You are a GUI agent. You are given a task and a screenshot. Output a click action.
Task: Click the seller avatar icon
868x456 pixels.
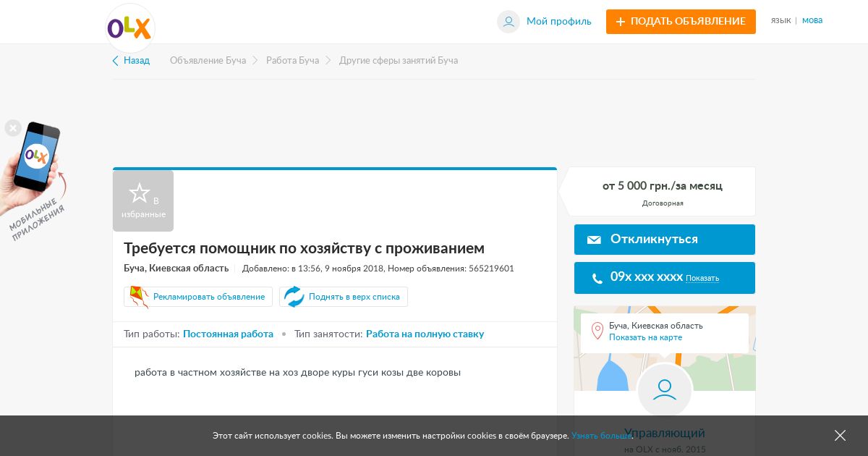point(665,391)
